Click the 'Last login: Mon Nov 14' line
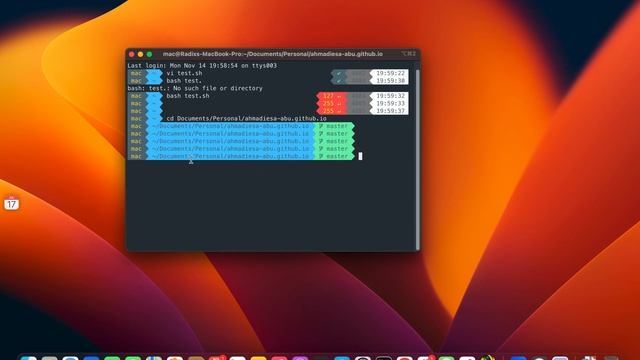Image resolution: width=640 pixels, height=360 pixels. pos(202,65)
